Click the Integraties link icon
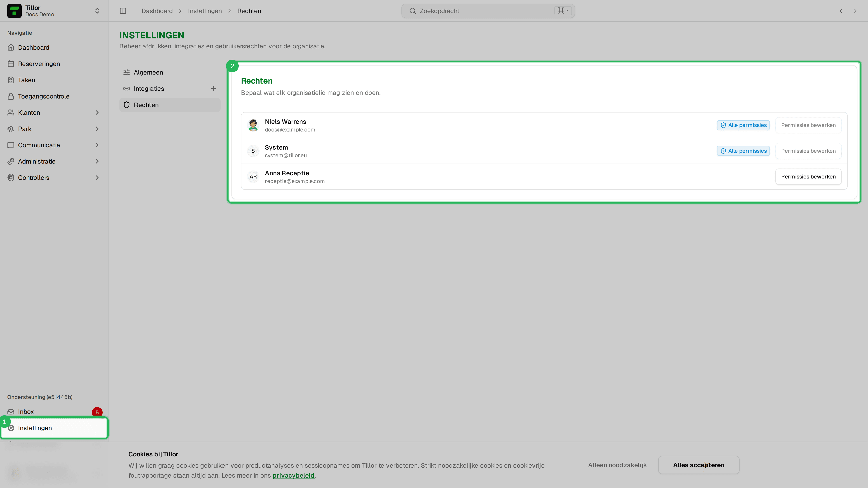 tap(126, 89)
